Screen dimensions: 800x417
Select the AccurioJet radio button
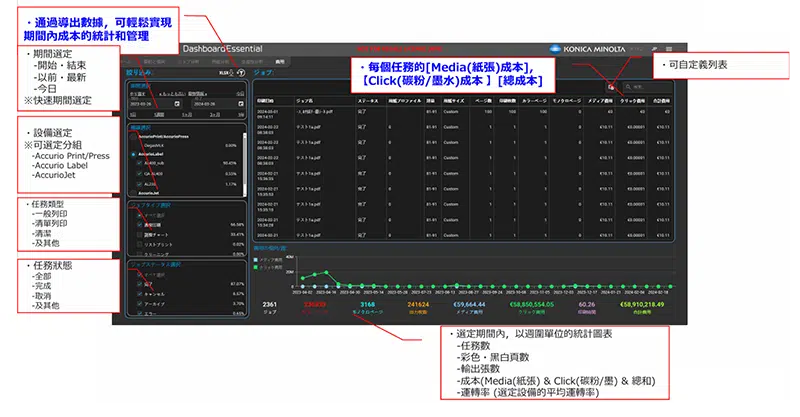click(133, 193)
